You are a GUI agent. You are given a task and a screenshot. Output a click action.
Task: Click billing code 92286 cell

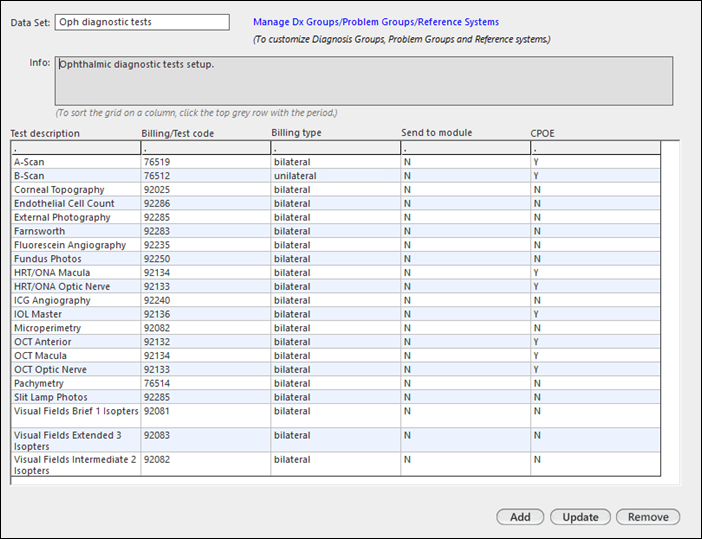click(x=205, y=204)
